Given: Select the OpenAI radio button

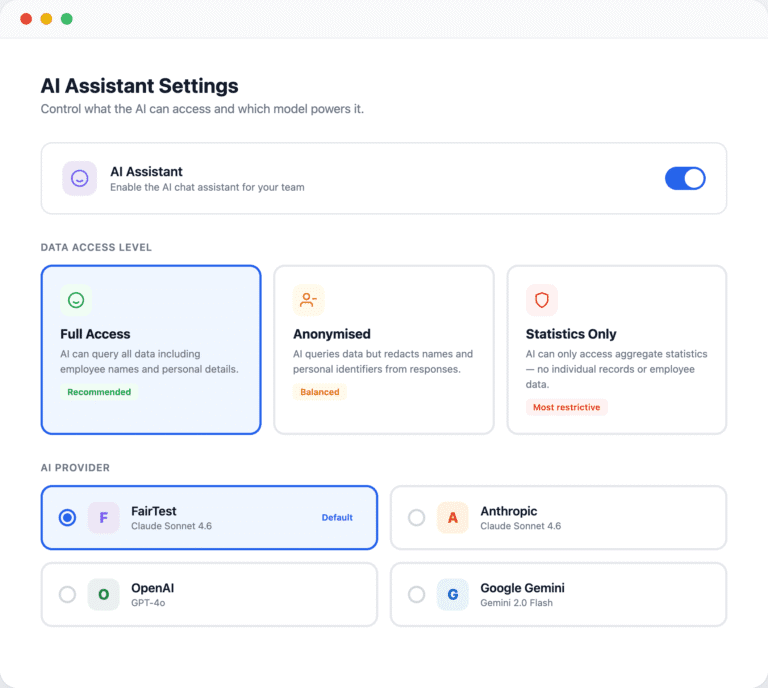Looking at the screenshot, I should (67, 594).
